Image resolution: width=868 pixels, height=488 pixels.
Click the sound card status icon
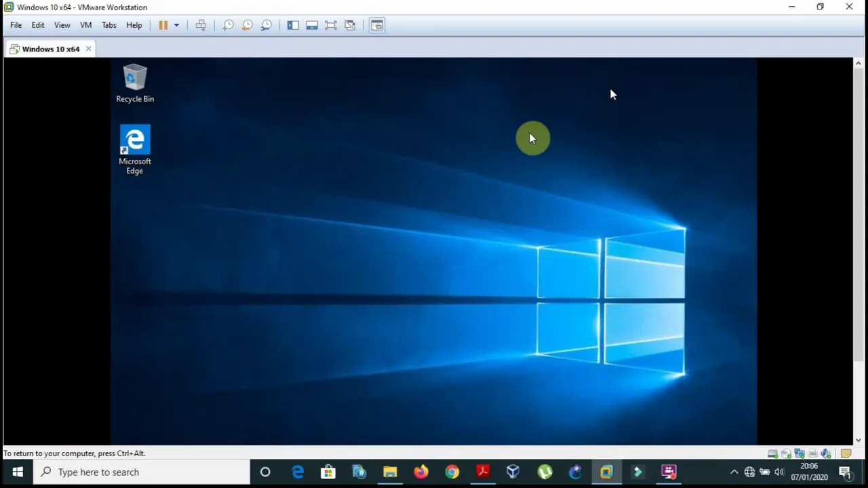coord(826,453)
